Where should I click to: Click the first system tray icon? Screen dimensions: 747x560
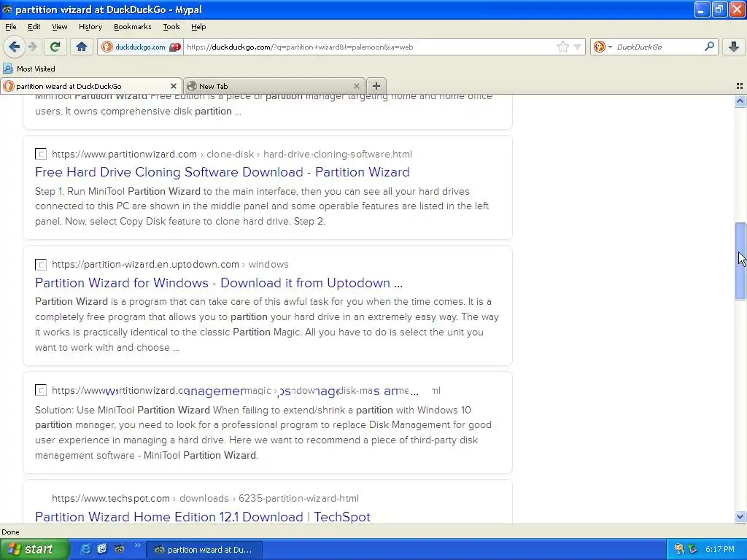679,549
